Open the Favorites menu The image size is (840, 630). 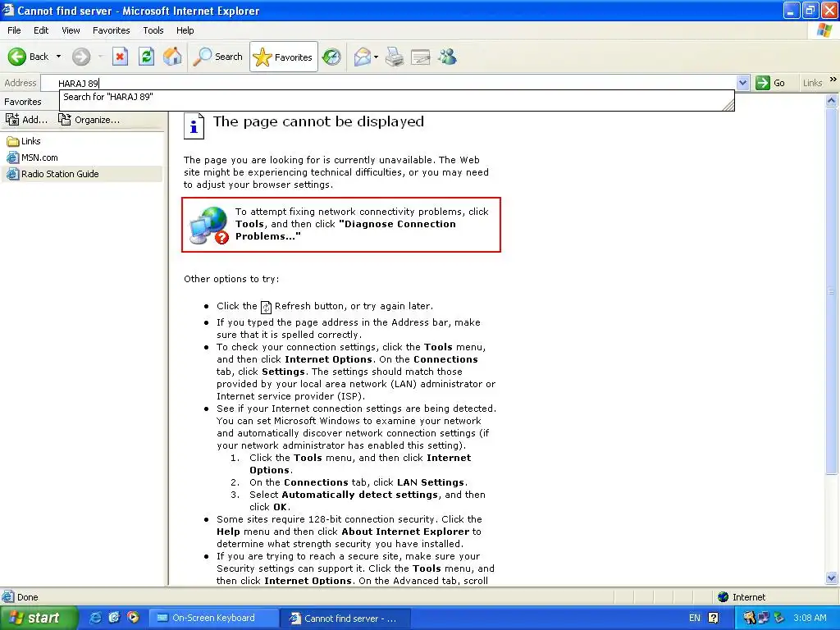point(112,30)
